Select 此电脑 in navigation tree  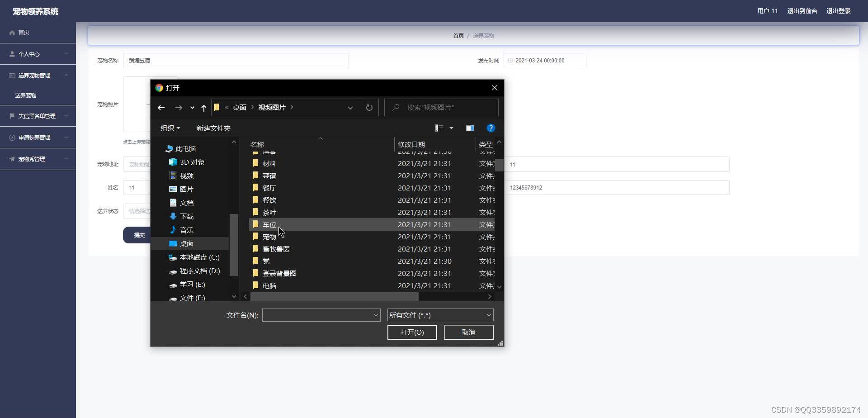(181, 148)
